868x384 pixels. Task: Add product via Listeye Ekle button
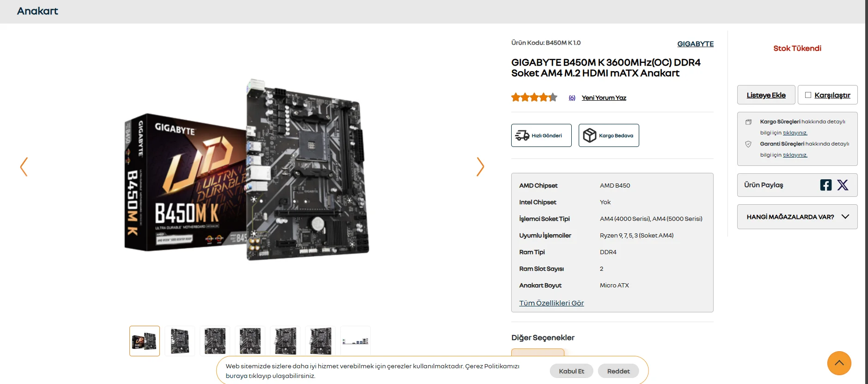click(x=766, y=95)
